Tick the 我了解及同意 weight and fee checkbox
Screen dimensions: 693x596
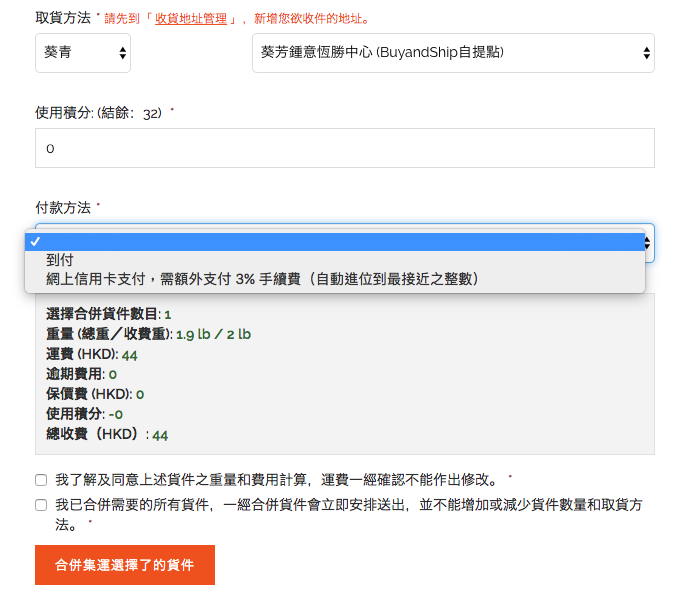pyautogui.click(x=41, y=480)
